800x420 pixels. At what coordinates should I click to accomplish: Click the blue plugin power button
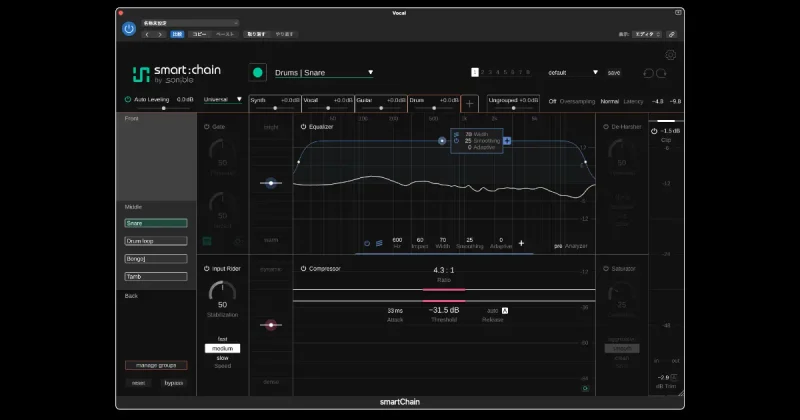pos(129,29)
